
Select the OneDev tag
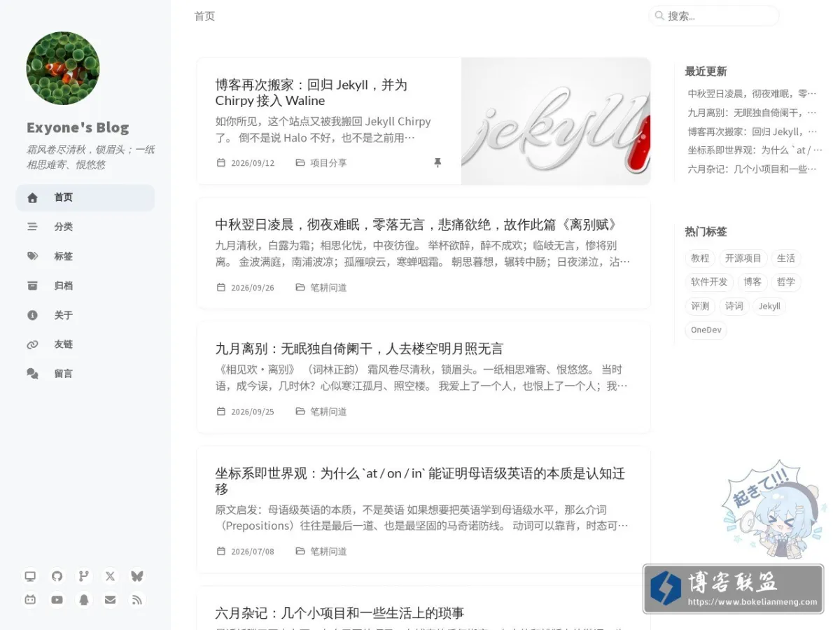click(706, 330)
